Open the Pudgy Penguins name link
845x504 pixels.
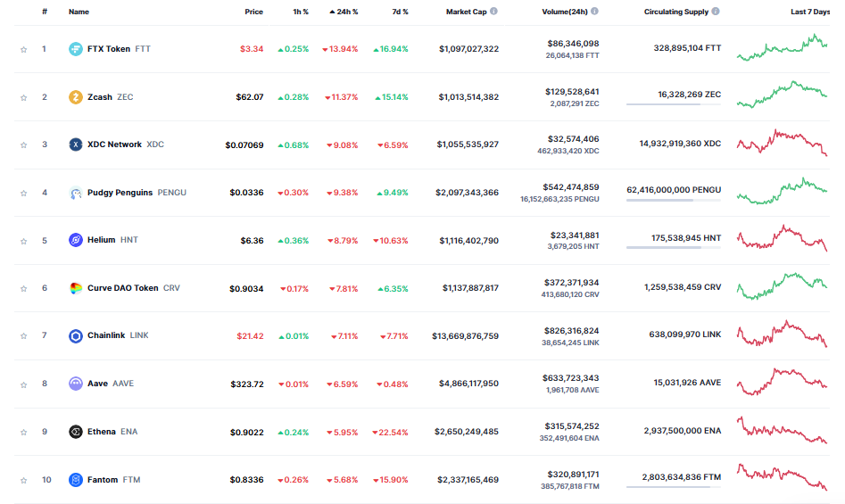click(x=120, y=193)
